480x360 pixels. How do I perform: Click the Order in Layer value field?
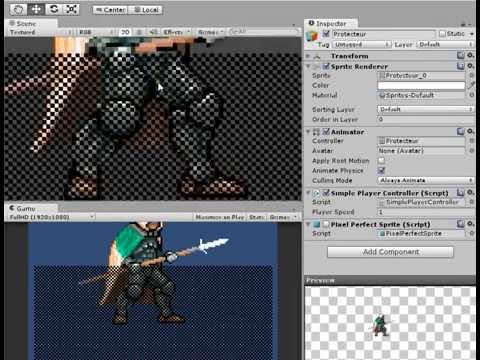426,119
